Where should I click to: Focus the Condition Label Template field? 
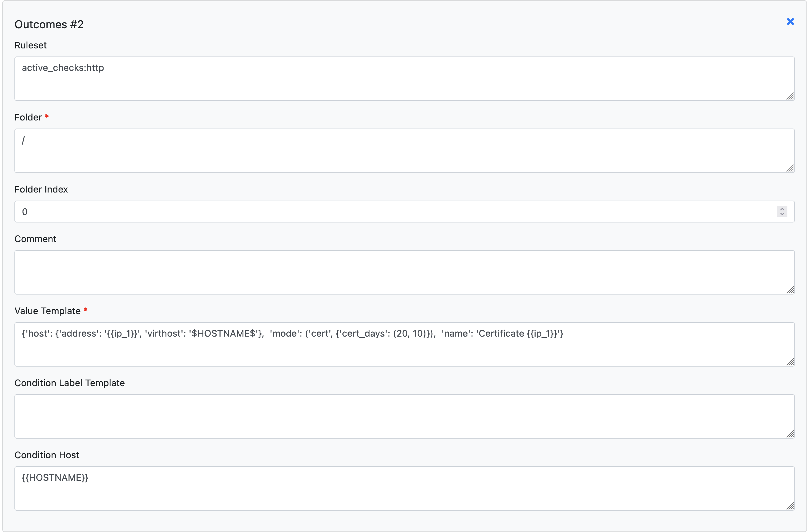tap(404, 416)
